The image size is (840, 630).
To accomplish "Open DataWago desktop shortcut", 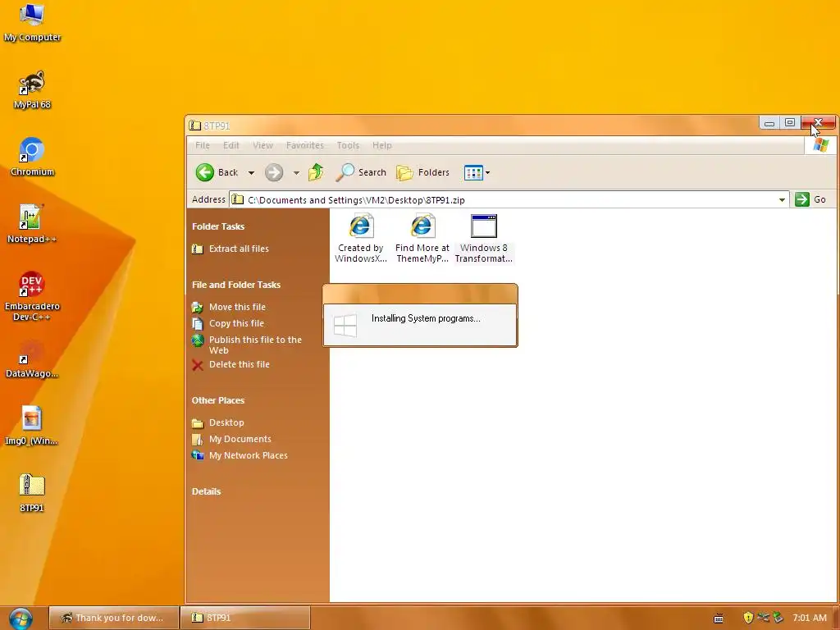I will pyautogui.click(x=32, y=359).
